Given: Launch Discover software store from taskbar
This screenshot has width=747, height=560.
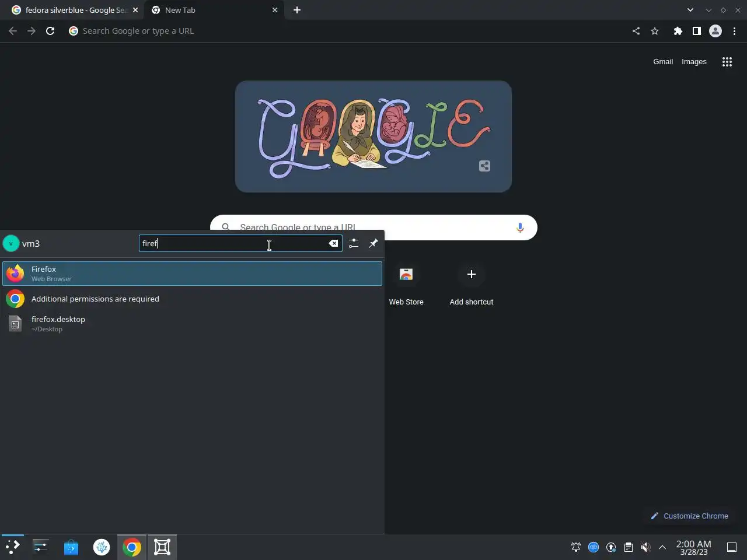Looking at the screenshot, I should pos(71,547).
